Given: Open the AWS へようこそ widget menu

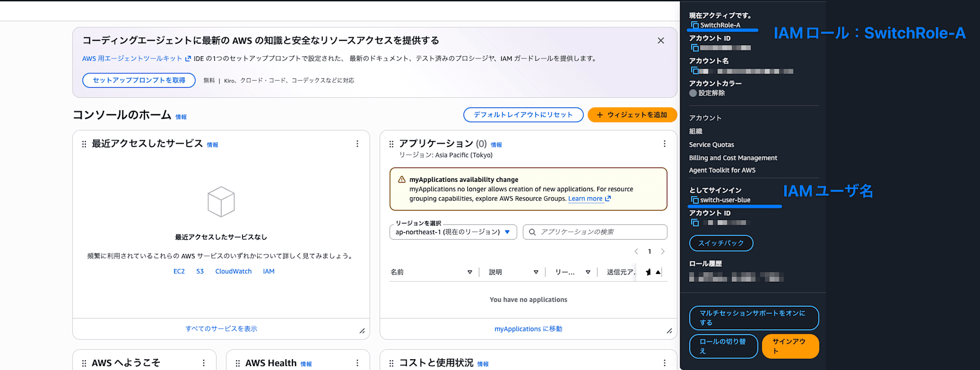Looking at the screenshot, I should click(204, 363).
